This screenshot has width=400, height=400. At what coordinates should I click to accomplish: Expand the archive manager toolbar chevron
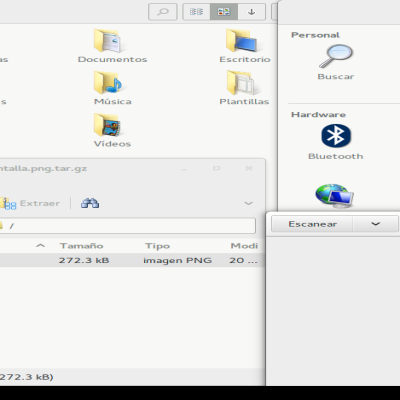click(x=248, y=203)
